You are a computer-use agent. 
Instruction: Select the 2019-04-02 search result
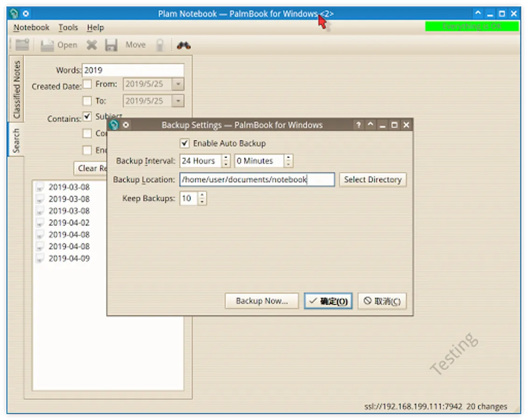click(69, 223)
